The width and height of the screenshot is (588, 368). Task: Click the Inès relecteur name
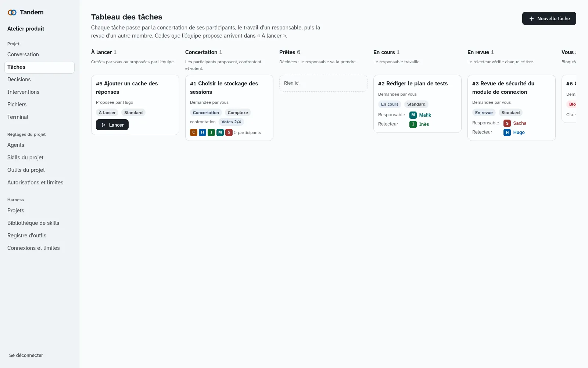pyautogui.click(x=424, y=124)
